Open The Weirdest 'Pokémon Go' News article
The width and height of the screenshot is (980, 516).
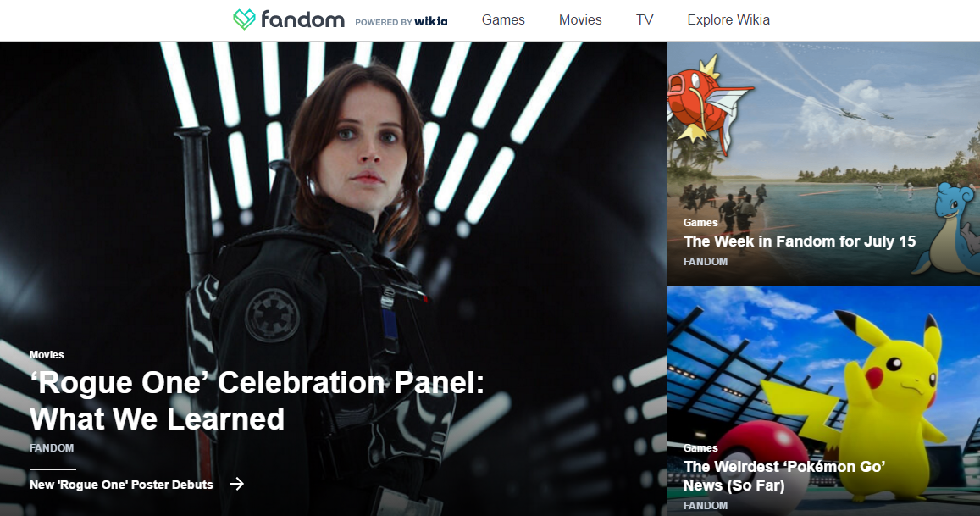tap(783, 476)
